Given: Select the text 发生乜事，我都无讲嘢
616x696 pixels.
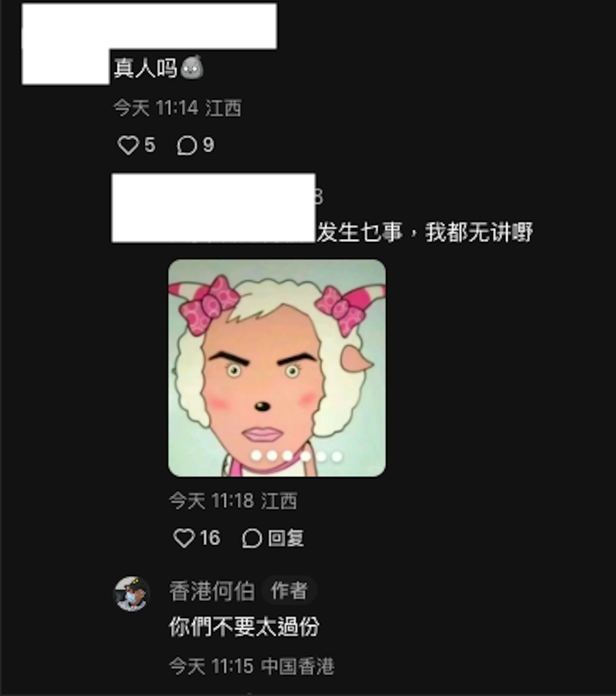Looking at the screenshot, I should pyautogui.click(x=424, y=232).
